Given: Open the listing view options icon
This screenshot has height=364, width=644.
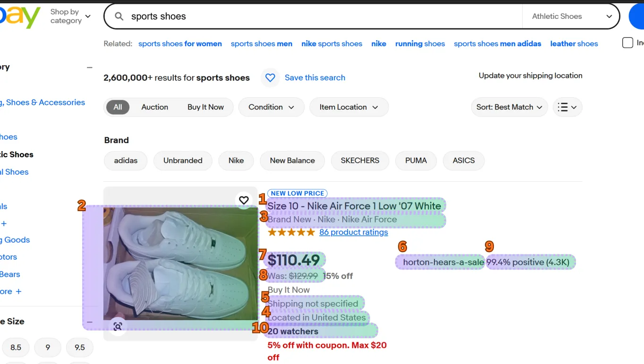Looking at the screenshot, I should pos(567,107).
